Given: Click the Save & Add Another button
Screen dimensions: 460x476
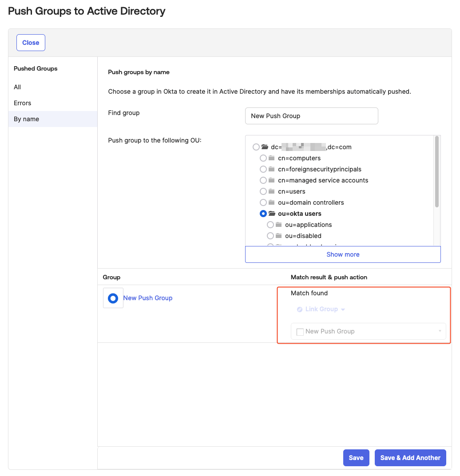Looking at the screenshot, I should [410, 458].
